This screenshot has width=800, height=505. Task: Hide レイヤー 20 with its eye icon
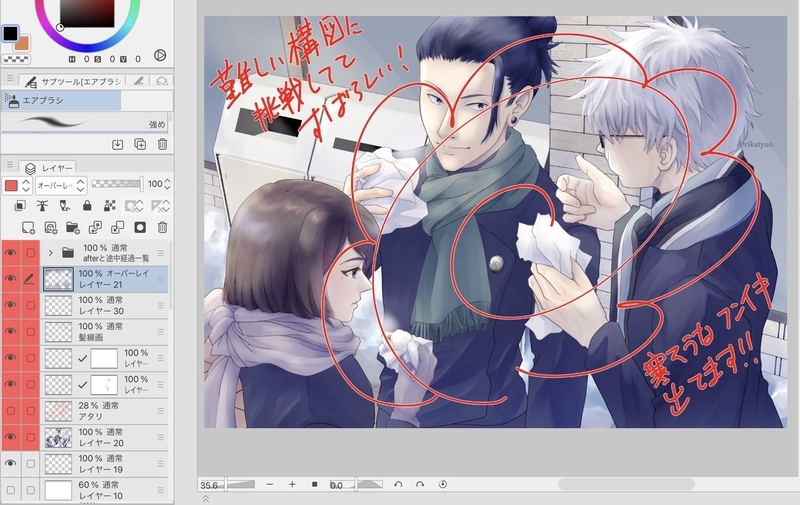click(x=10, y=437)
